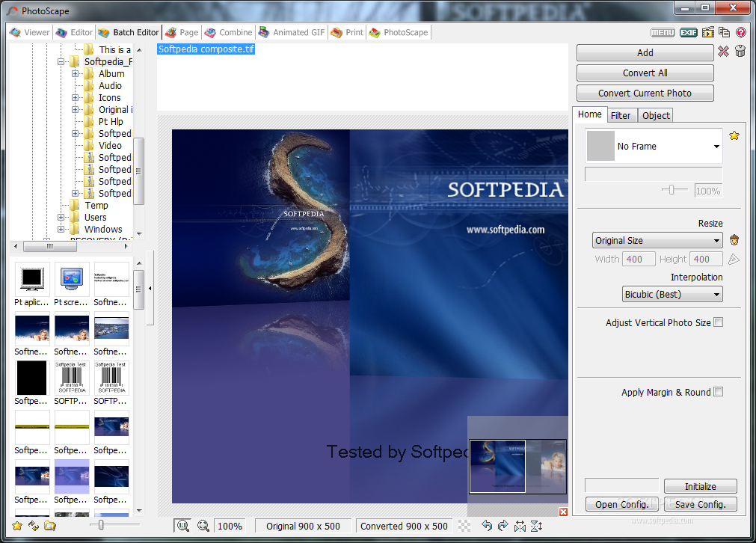Open the Original Size resize dropdown
Viewport: 756px width, 543px height.
657,240
